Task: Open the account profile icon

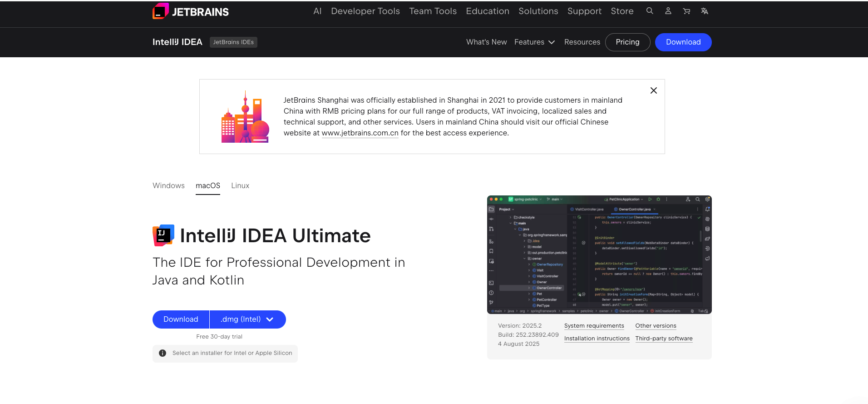Action: click(x=668, y=11)
